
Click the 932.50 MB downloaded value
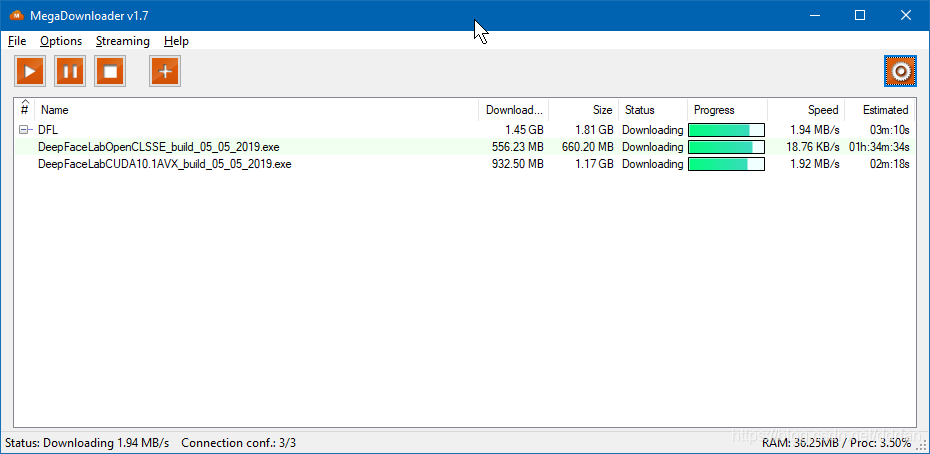518,164
